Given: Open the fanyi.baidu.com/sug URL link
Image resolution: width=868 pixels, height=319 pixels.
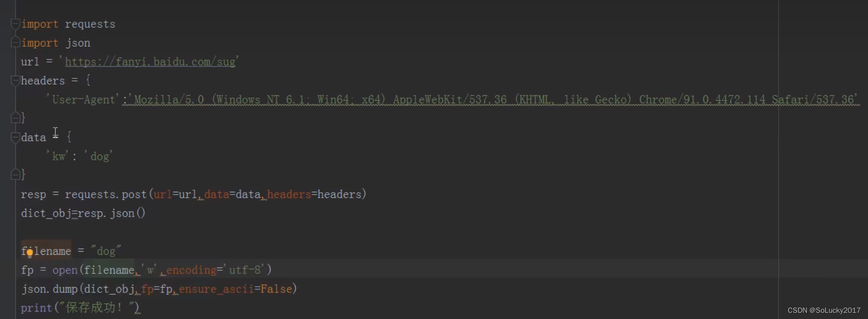Looking at the screenshot, I should click(x=150, y=62).
